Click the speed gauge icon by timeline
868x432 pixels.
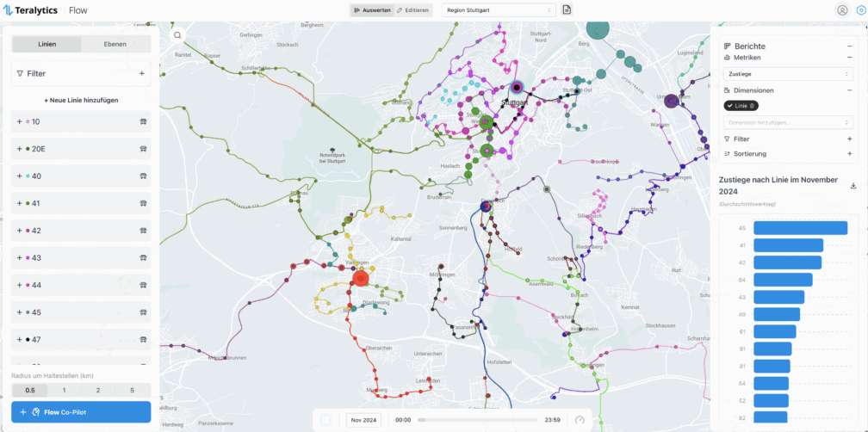(x=580, y=420)
